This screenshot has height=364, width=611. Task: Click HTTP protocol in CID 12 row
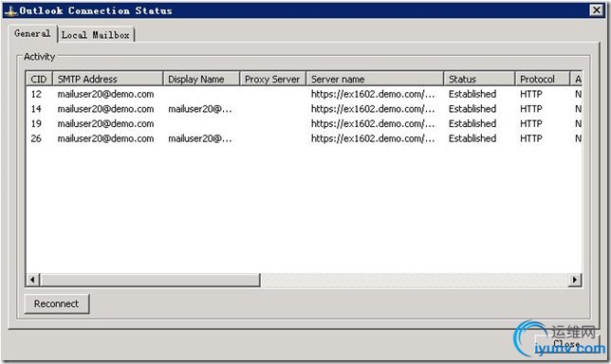[531, 94]
